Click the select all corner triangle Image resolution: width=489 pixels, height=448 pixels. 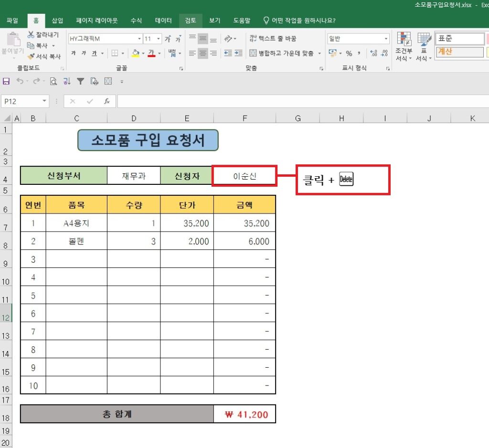8,118
